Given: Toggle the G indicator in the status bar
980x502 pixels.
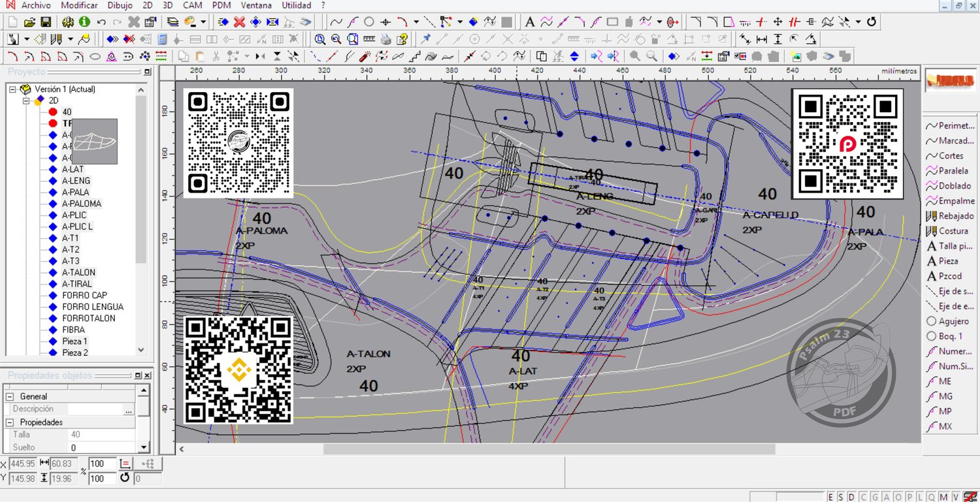Looking at the screenshot, I should click(875, 497).
